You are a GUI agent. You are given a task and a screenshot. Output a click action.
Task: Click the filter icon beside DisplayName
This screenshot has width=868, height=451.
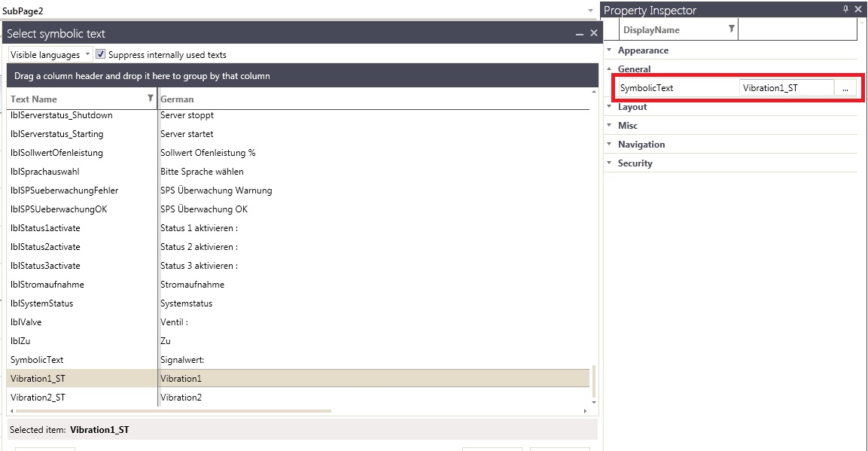731,29
